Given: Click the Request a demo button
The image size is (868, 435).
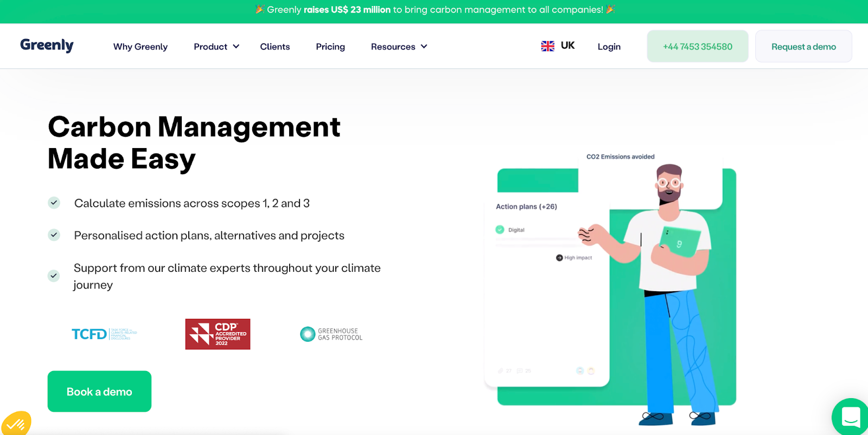Looking at the screenshot, I should click(x=803, y=46).
